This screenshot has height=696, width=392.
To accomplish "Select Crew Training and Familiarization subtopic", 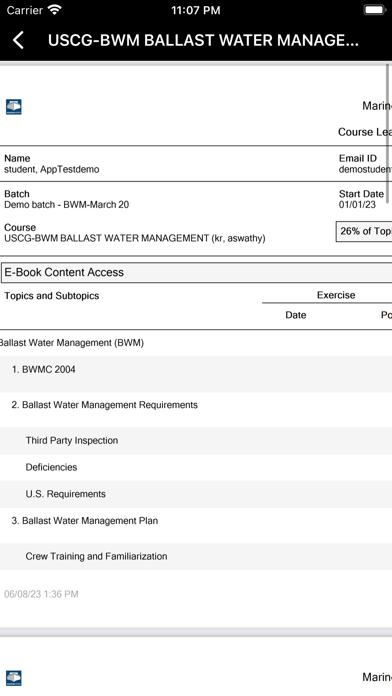I will 196,556.
